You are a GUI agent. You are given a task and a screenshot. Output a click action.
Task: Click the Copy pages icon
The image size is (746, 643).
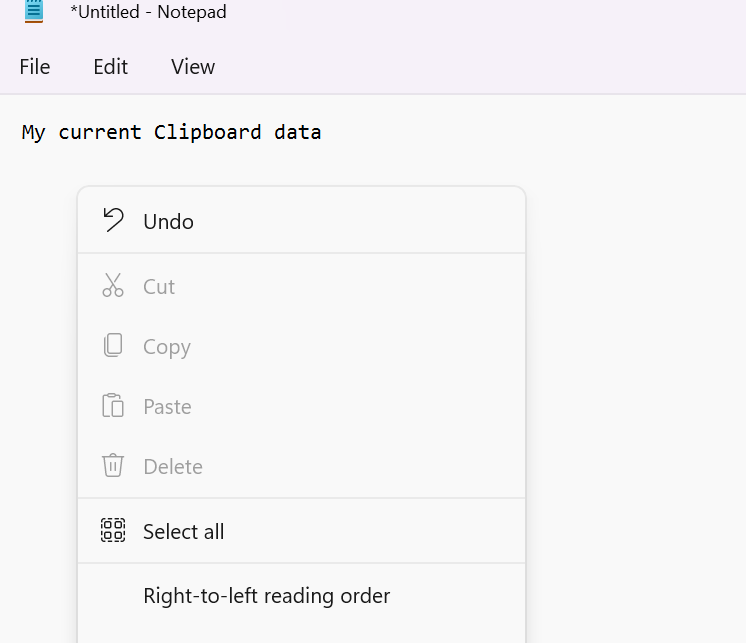point(113,345)
